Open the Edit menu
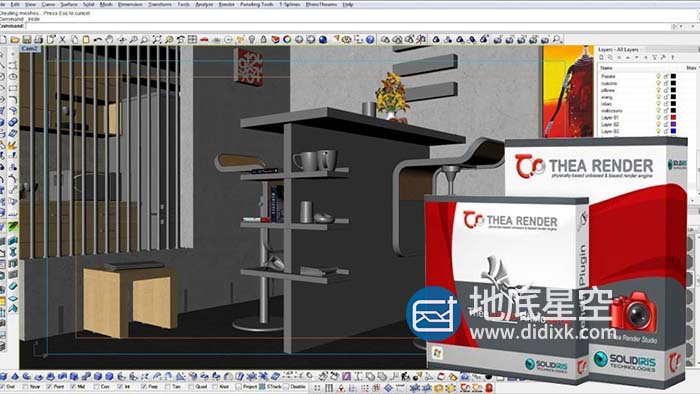This screenshot has height=394, width=700. tap(15, 4)
